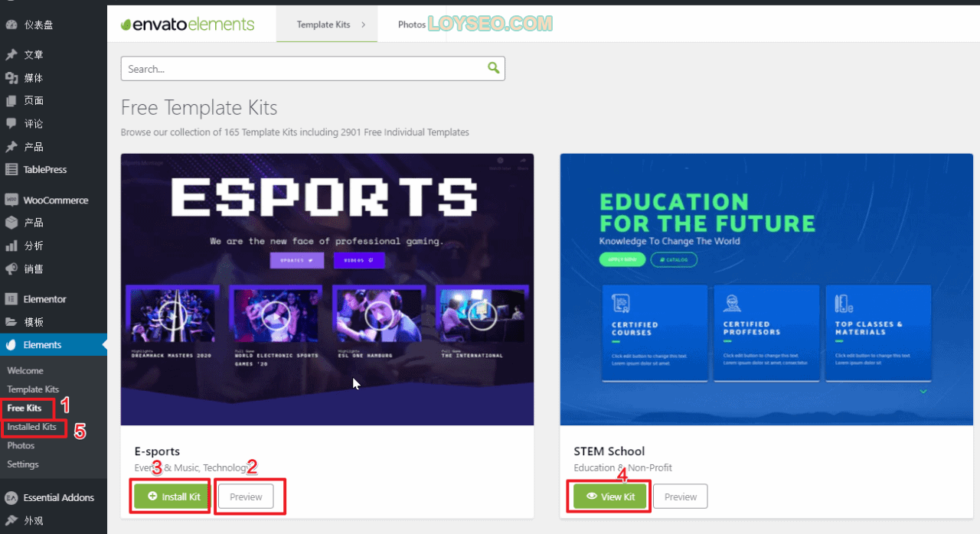Click the STEM School kit title

coord(609,451)
